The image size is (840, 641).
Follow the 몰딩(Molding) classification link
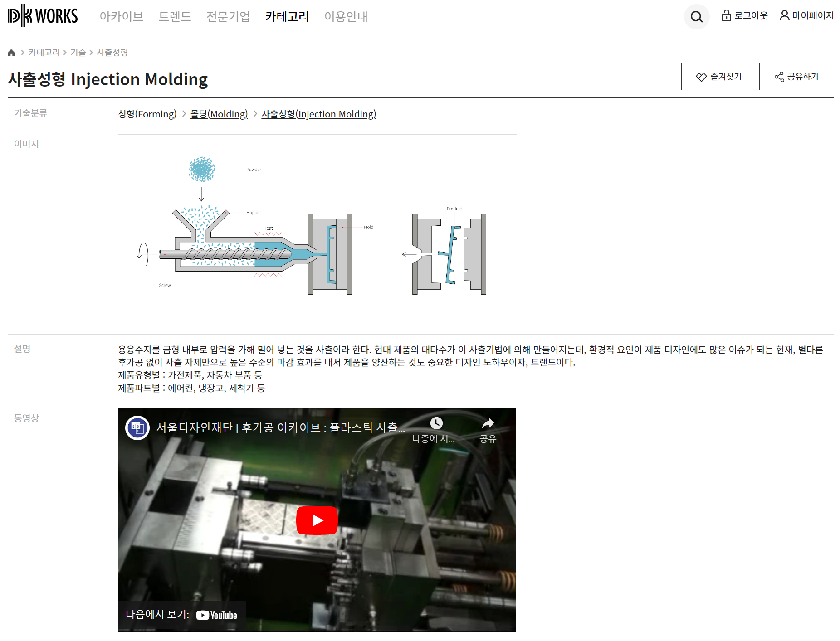pyautogui.click(x=219, y=114)
